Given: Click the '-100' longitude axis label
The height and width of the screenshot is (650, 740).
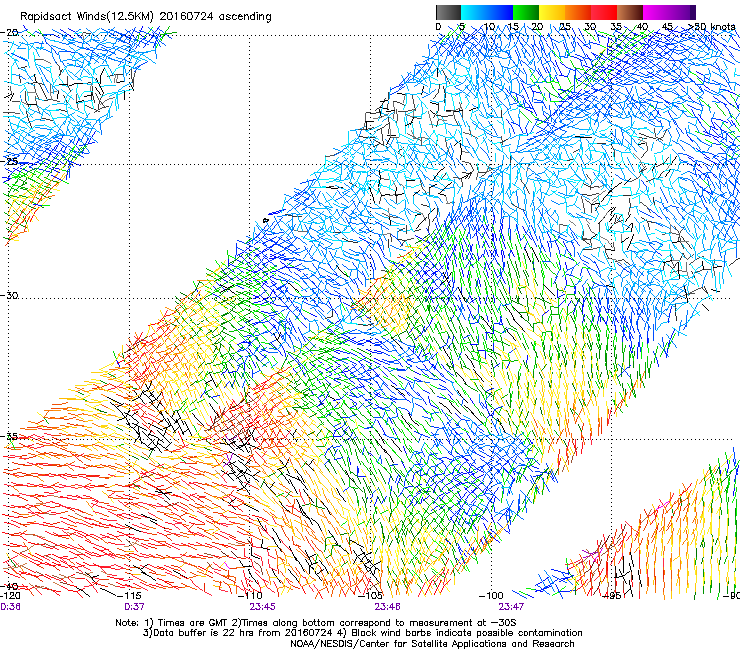Looking at the screenshot, I should [x=491, y=596].
